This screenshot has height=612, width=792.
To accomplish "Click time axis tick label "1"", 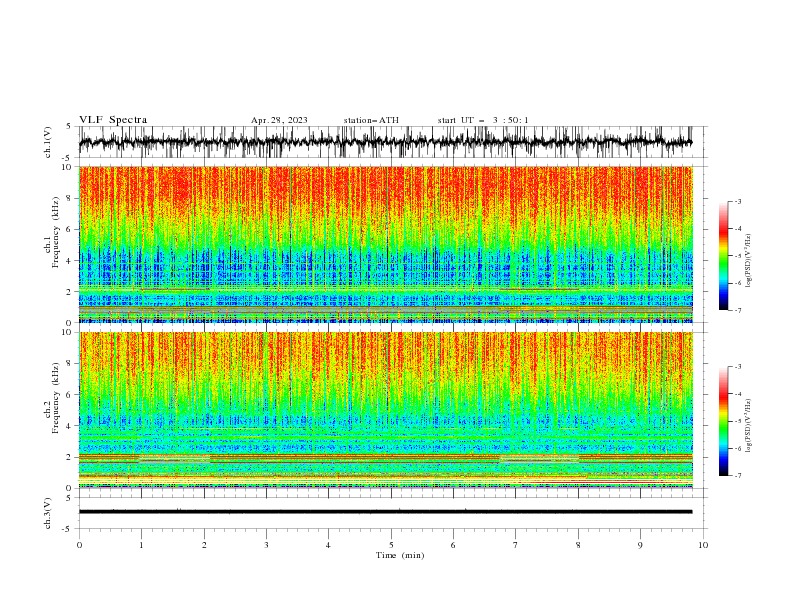I will 141,545.
